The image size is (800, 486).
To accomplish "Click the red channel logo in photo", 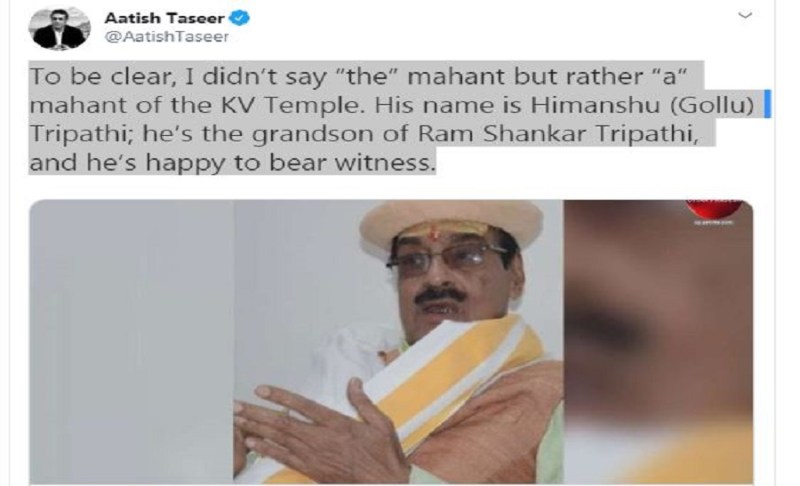I will (x=714, y=210).
